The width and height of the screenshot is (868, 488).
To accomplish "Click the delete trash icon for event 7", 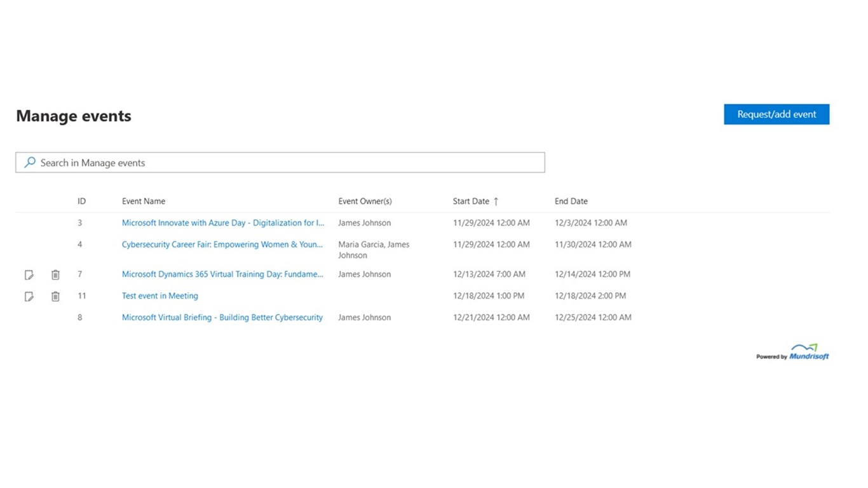I will pyautogui.click(x=55, y=274).
